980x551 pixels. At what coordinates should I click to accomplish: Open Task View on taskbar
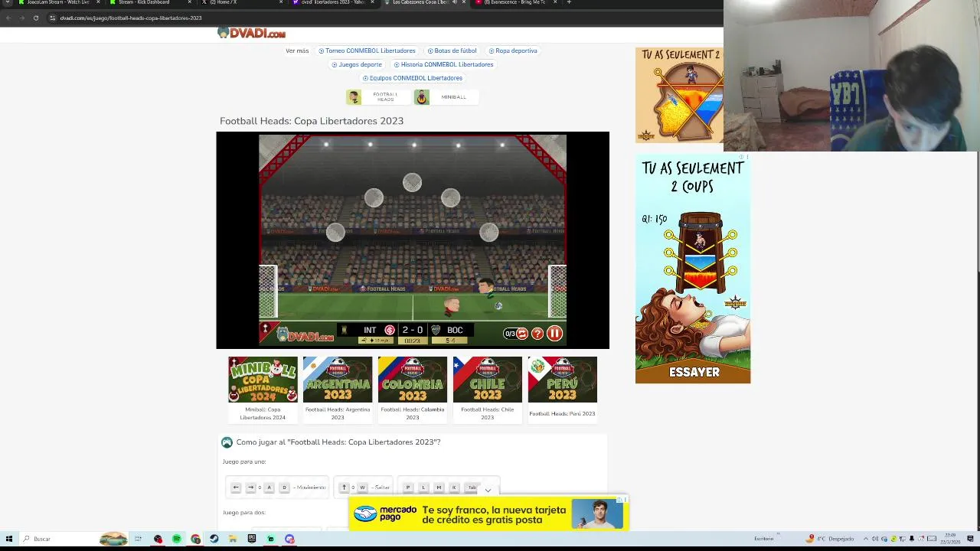click(138, 539)
